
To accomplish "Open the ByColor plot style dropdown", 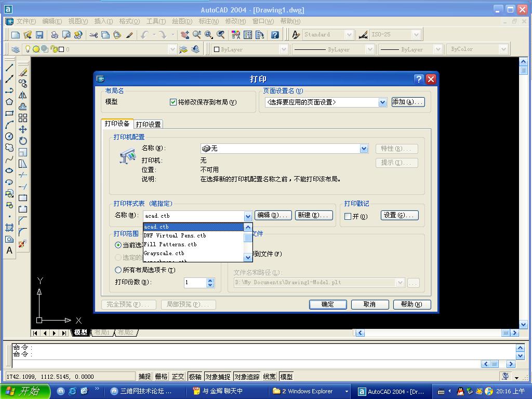I will coord(503,49).
